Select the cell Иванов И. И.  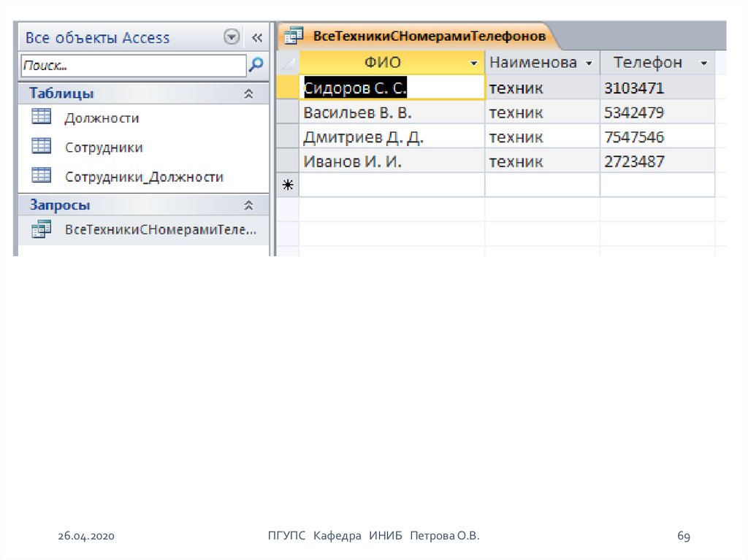point(353,161)
